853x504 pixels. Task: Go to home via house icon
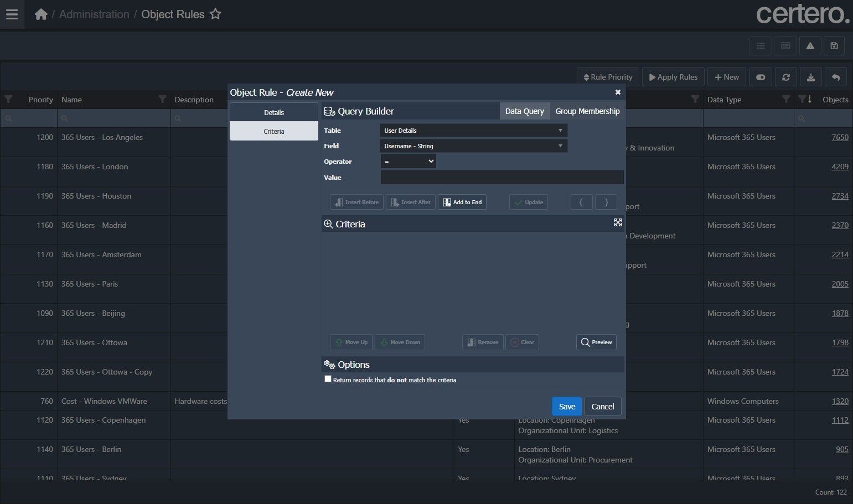pos(41,14)
